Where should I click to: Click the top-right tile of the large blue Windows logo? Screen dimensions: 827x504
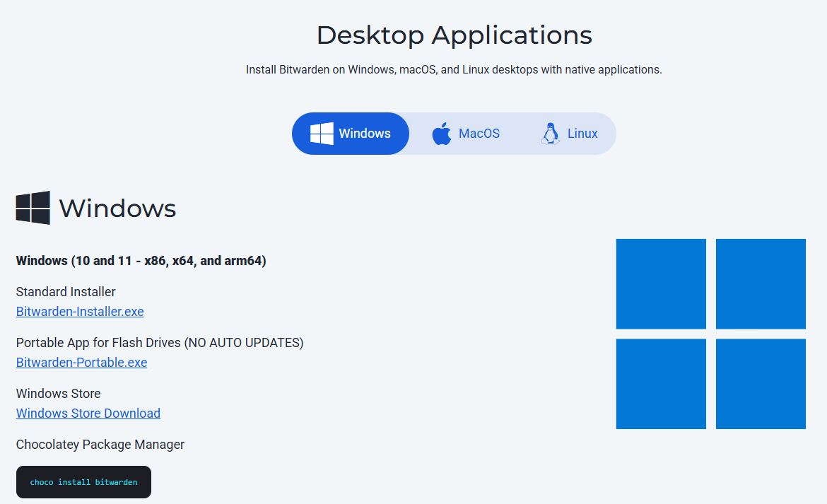(x=761, y=283)
